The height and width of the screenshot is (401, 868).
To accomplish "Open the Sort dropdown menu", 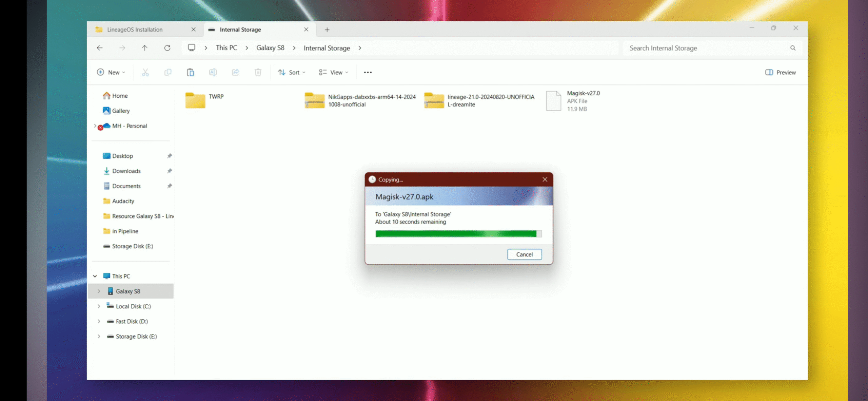I will click(x=292, y=72).
